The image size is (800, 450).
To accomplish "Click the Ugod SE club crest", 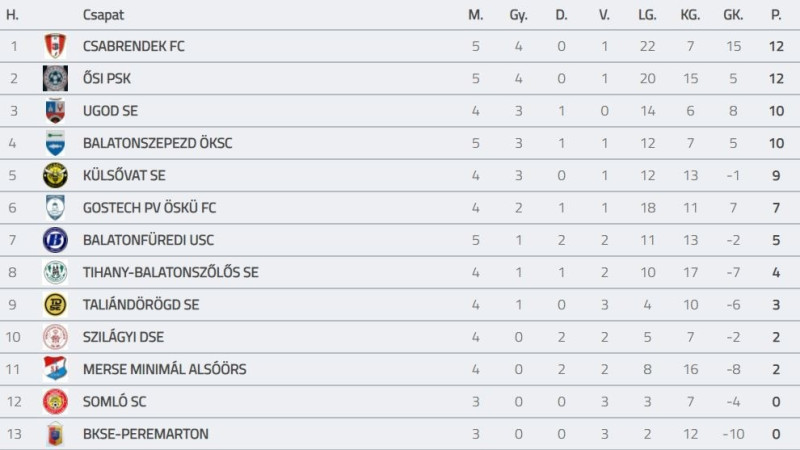I will pos(54,111).
